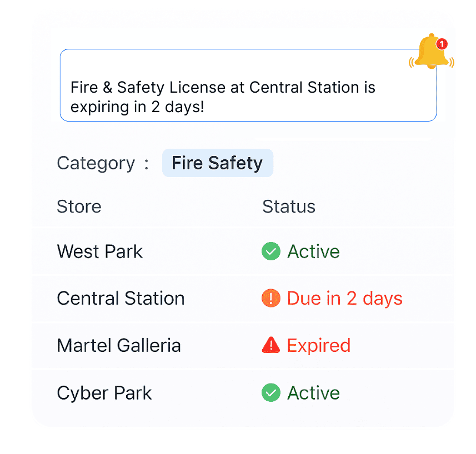Click red warning triangle for Martel Galleria
Image resolution: width=476 pixels, height=454 pixels.
tap(271, 345)
